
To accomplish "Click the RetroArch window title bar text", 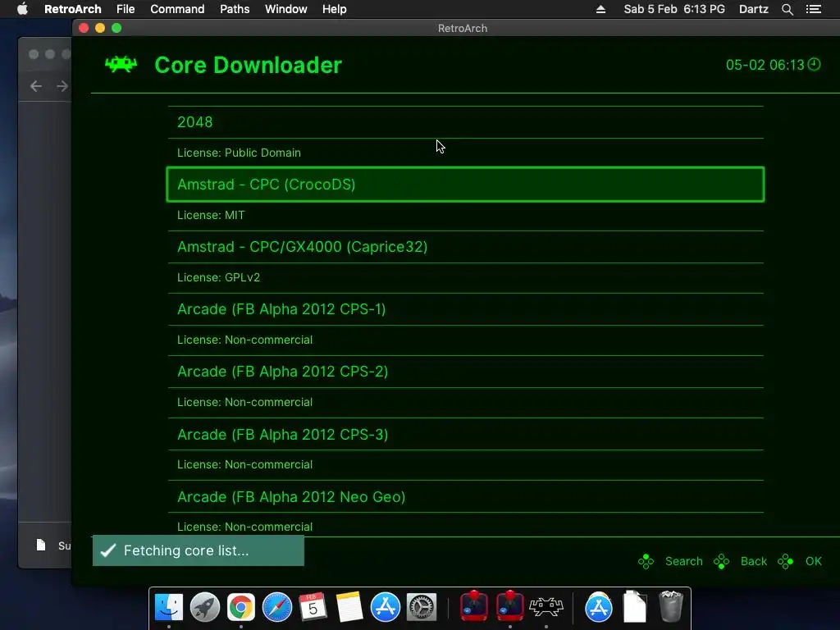I will [463, 29].
